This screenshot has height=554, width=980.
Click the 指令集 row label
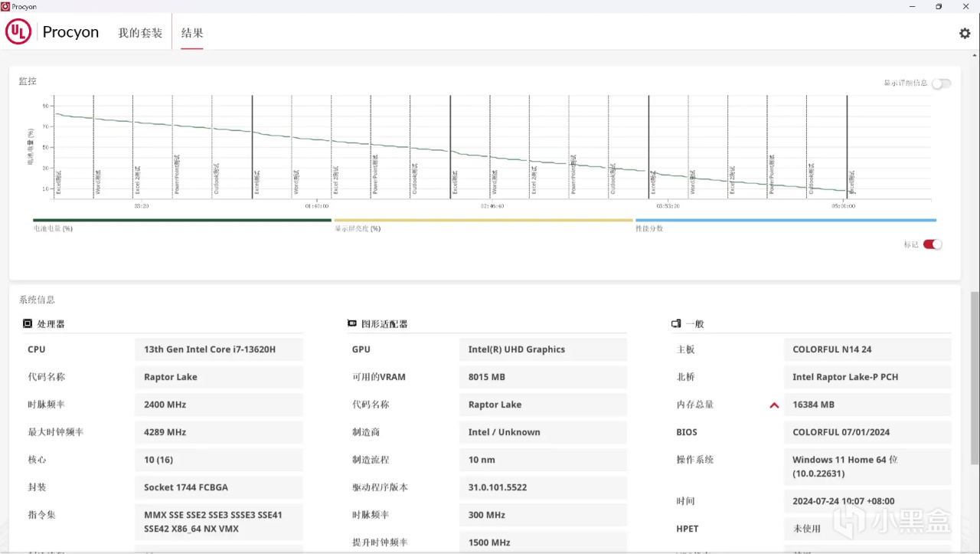click(41, 515)
